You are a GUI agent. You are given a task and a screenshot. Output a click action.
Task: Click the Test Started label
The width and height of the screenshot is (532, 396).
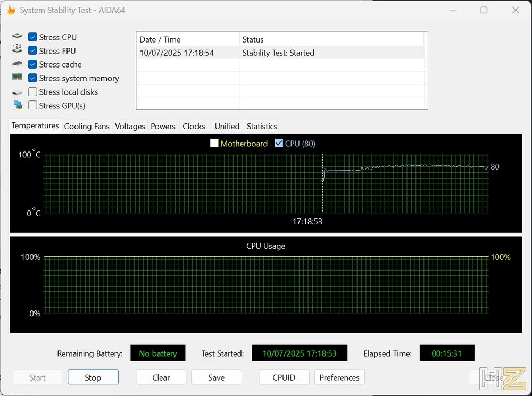pyautogui.click(x=222, y=353)
